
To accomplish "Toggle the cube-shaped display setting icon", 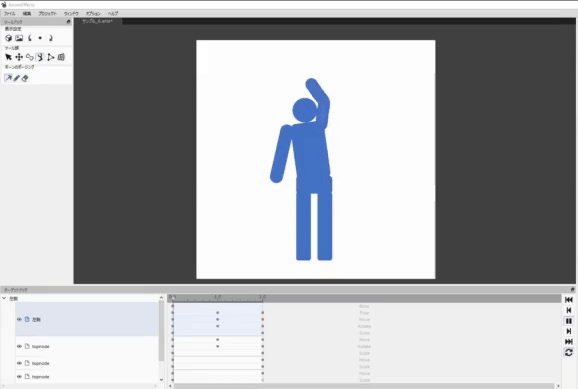I will pos(8,38).
